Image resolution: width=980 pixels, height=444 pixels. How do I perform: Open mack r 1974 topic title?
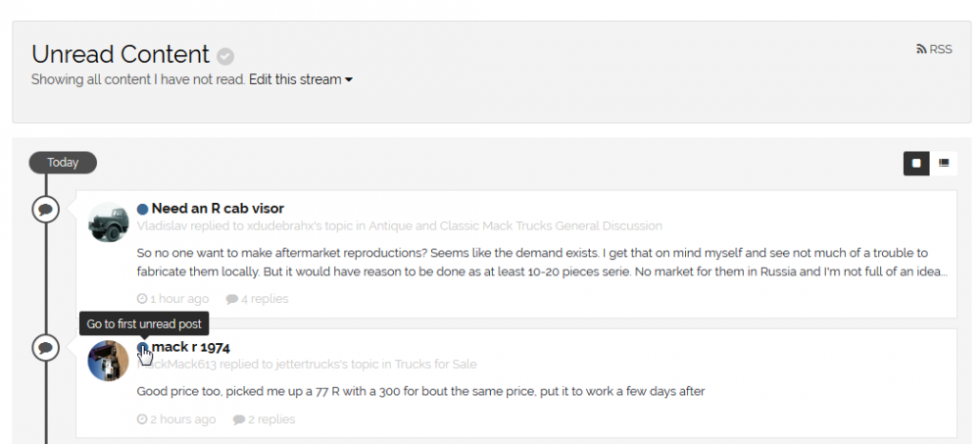191,346
